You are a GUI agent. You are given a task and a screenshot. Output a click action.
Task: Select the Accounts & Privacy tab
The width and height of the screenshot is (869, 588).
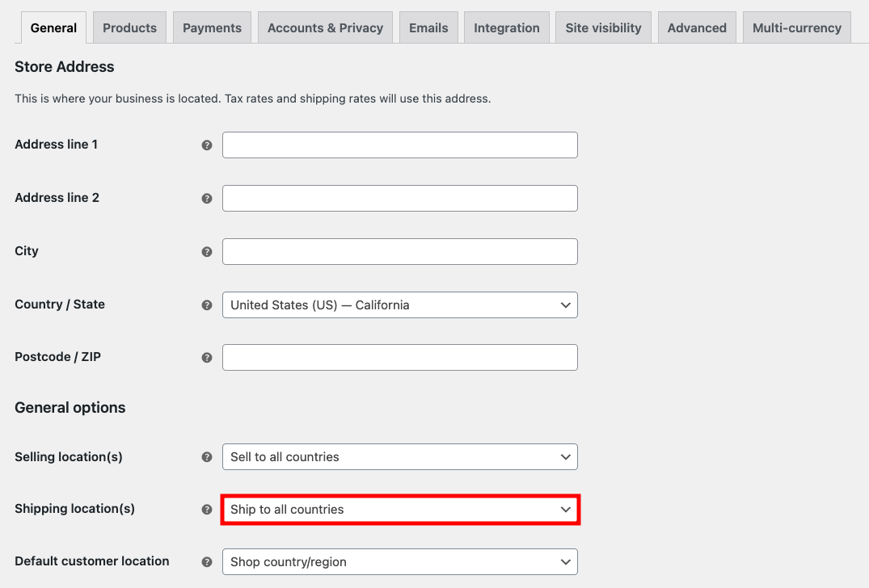pos(325,27)
